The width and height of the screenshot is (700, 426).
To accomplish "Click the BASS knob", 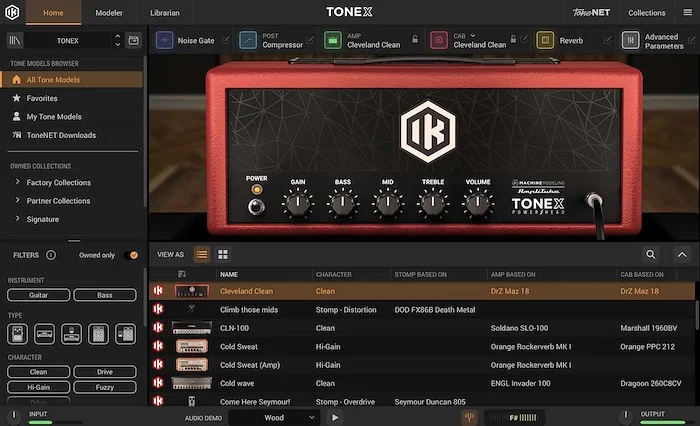I will [x=343, y=203].
